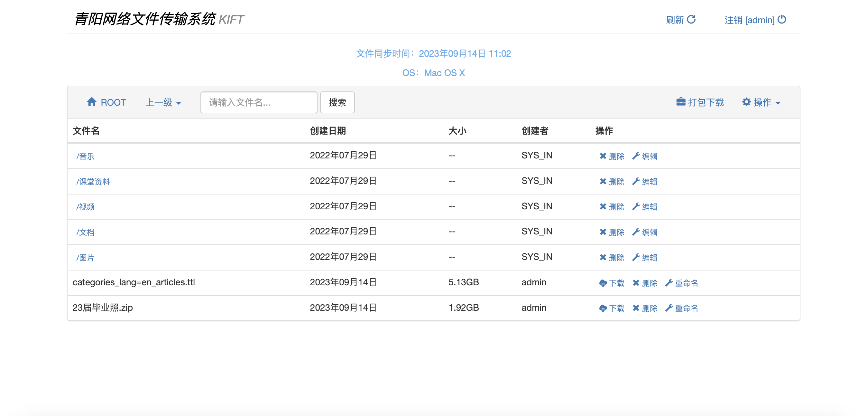Image resolution: width=868 pixels, height=416 pixels.
Task: Click the OS: Mac OS X text
Action: pos(434,73)
